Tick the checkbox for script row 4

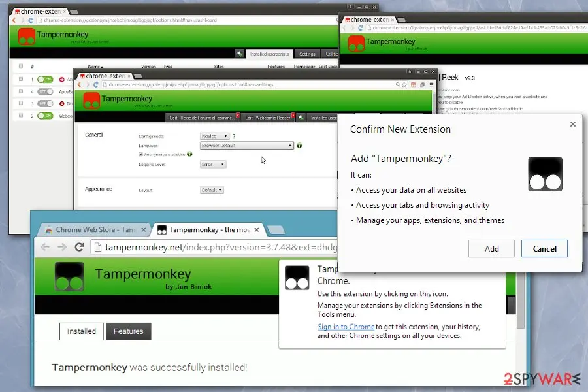point(21,91)
